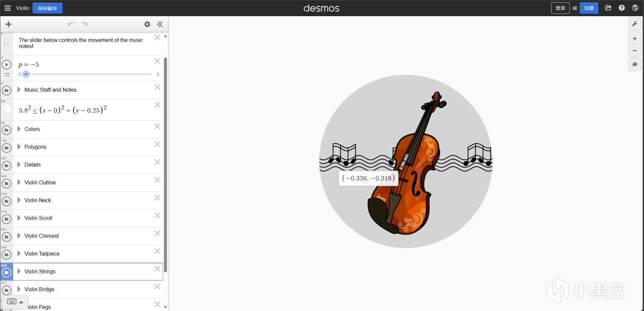Zoom in on the graph

pyautogui.click(x=635, y=38)
